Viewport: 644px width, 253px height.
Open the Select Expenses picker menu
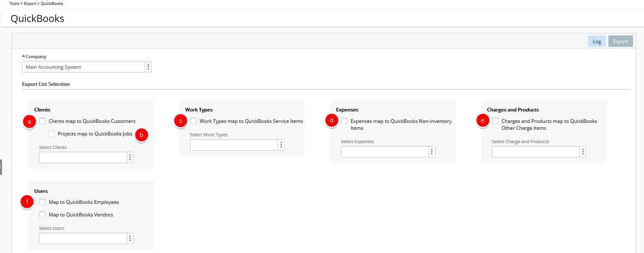(x=432, y=152)
